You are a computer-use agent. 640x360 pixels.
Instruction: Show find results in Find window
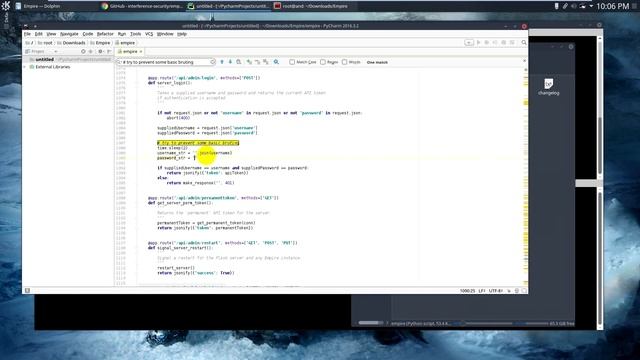coord(239,62)
